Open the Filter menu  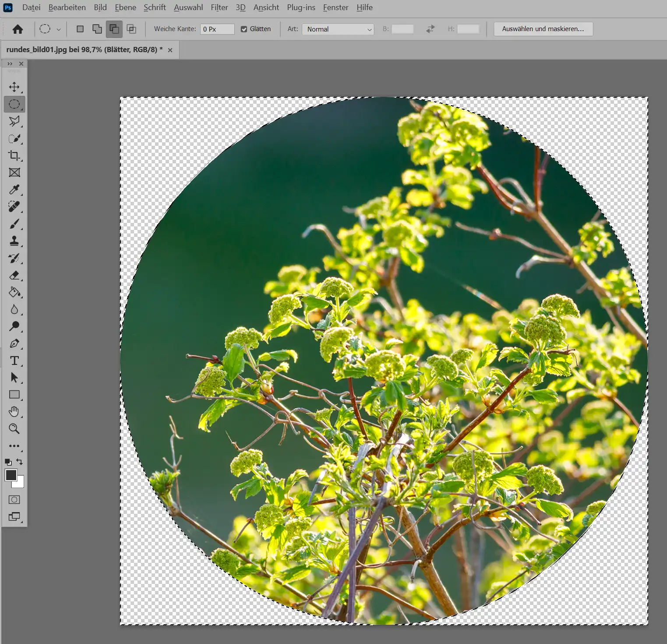[x=219, y=7]
